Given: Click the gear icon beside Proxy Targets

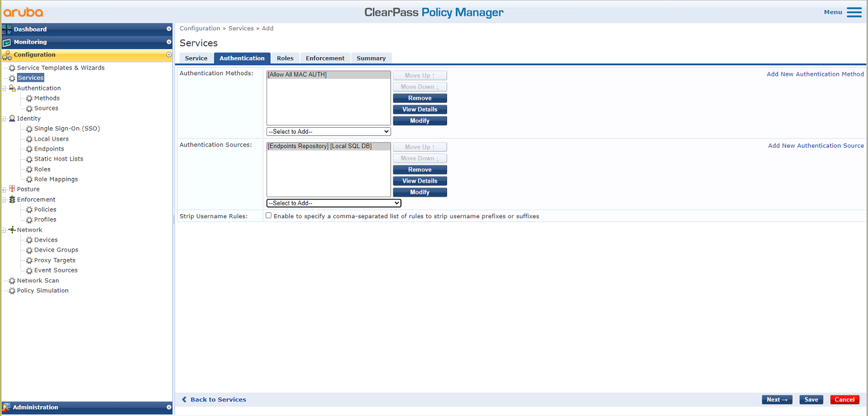Looking at the screenshot, I should pyautogui.click(x=29, y=260).
